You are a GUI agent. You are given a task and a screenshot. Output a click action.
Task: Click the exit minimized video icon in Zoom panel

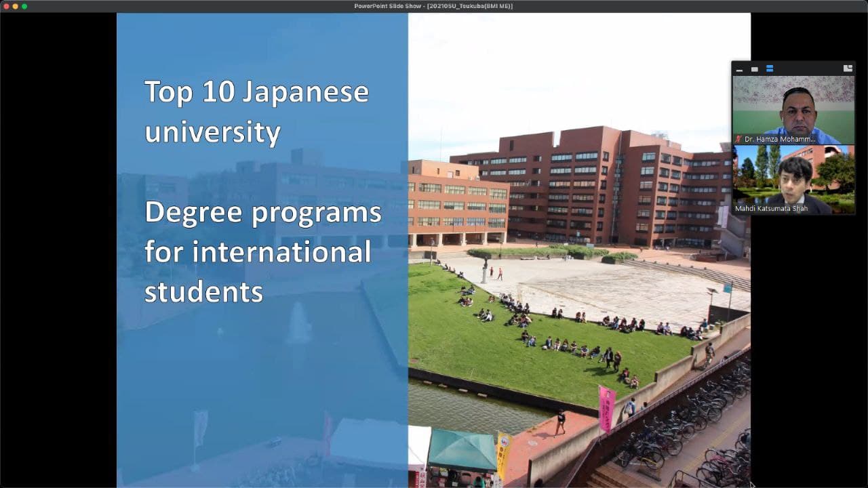[848, 68]
